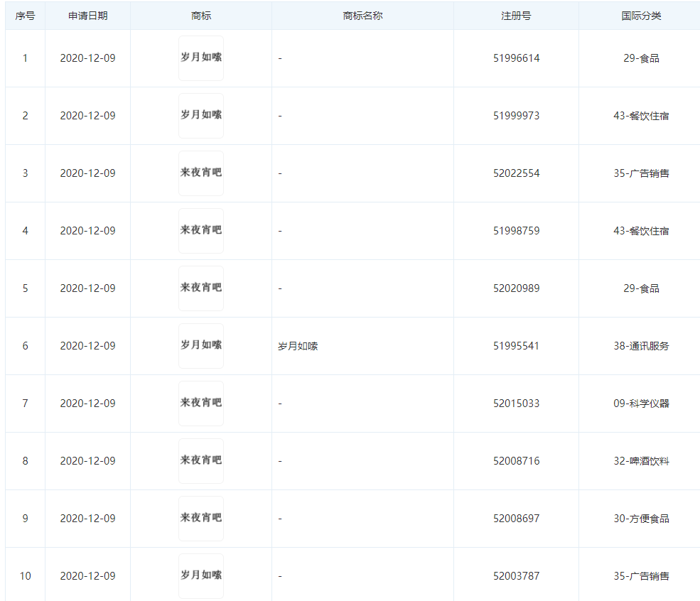Open the trademark thumbnail in row 2
700x601 pixels.
[201, 116]
